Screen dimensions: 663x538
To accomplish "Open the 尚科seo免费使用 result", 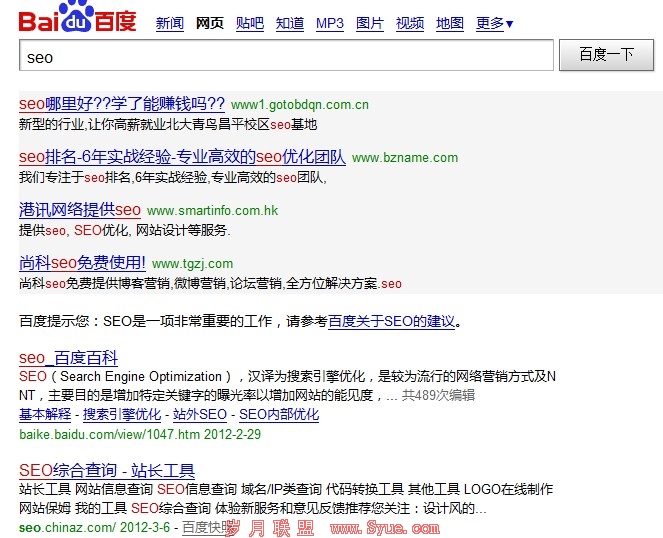I will tap(82, 263).
